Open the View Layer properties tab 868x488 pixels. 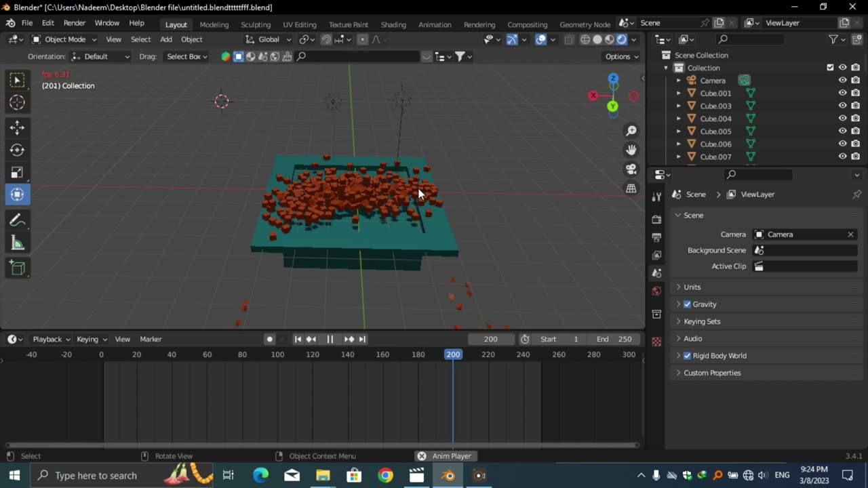pos(656,255)
